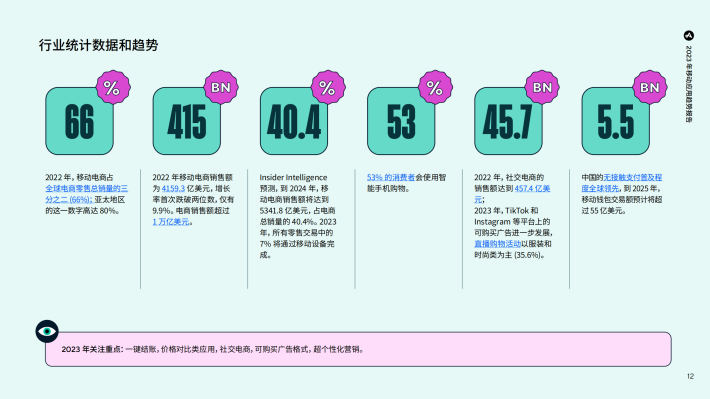Follow the 1 万亿美元 hyperlink

click(171, 221)
